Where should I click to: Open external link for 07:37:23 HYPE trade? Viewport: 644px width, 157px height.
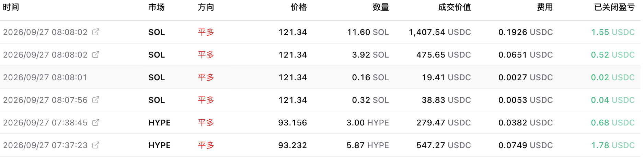(x=96, y=145)
